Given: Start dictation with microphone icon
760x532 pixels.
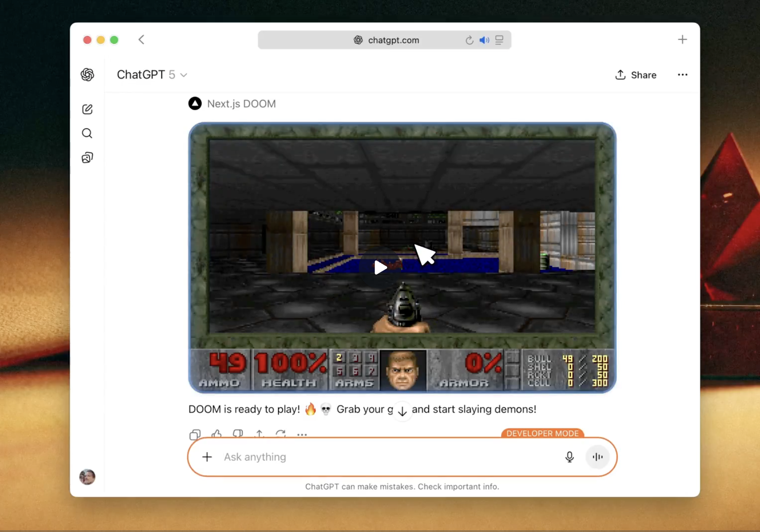Looking at the screenshot, I should 570,457.
